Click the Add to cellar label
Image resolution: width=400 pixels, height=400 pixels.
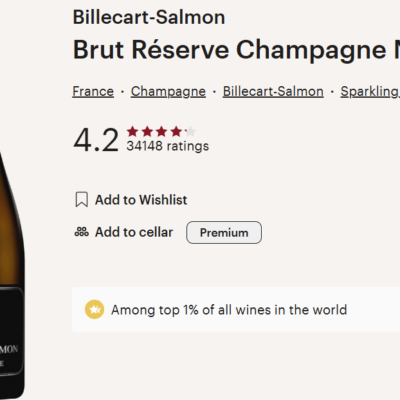(x=134, y=232)
